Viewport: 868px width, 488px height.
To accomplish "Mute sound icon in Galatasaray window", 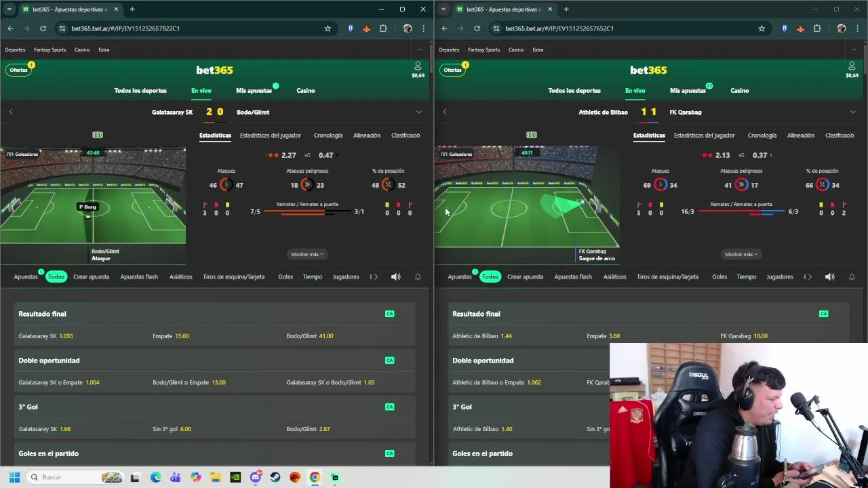I will click(x=396, y=277).
